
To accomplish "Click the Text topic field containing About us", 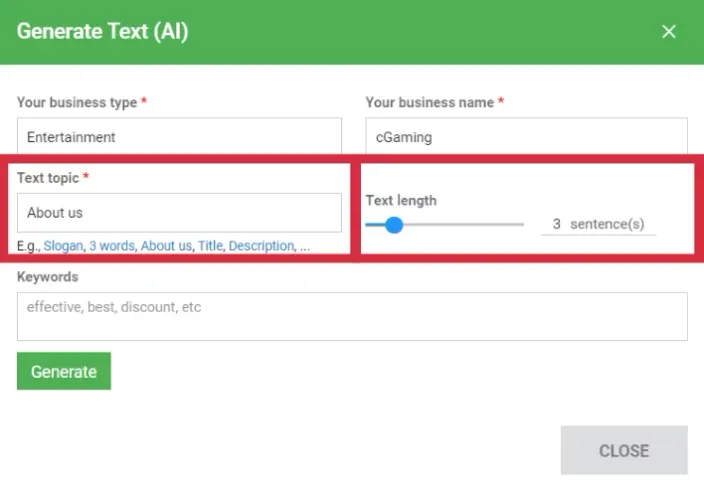I will click(179, 212).
